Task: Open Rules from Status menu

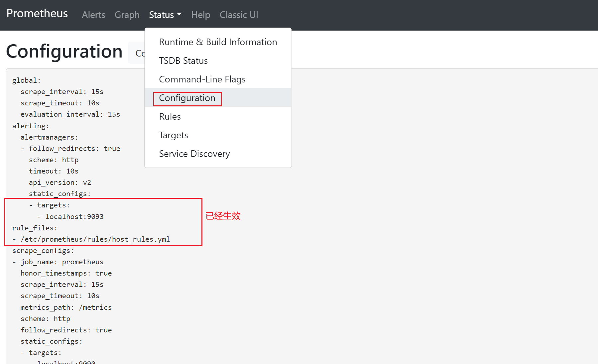Action: point(218,117)
